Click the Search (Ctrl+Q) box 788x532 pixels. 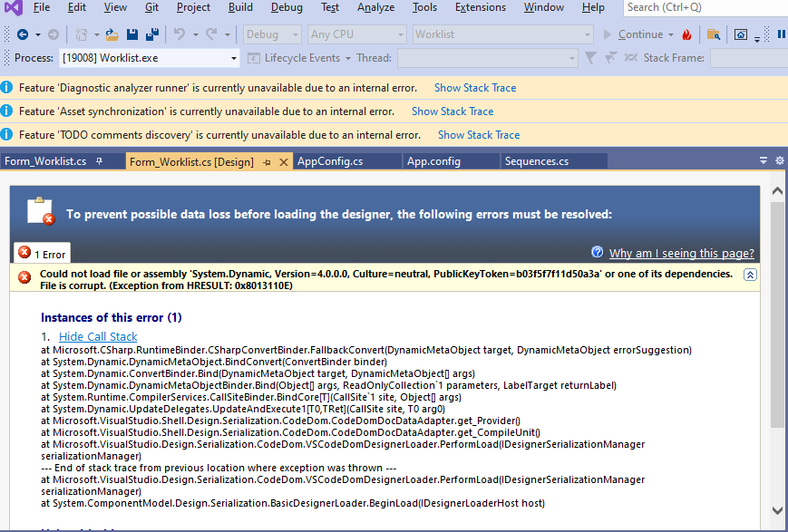point(705,7)
